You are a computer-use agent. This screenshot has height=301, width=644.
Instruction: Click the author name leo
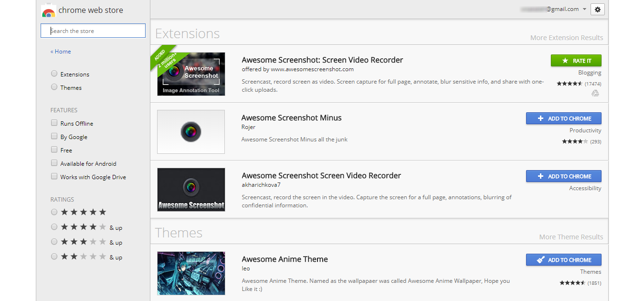pos(246,269)
